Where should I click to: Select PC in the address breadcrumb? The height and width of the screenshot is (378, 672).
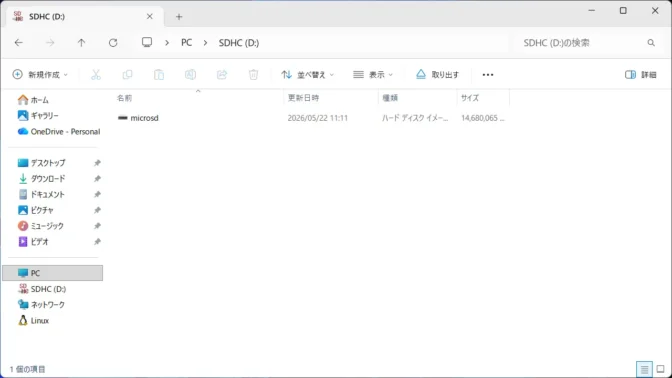click(186, 42)
